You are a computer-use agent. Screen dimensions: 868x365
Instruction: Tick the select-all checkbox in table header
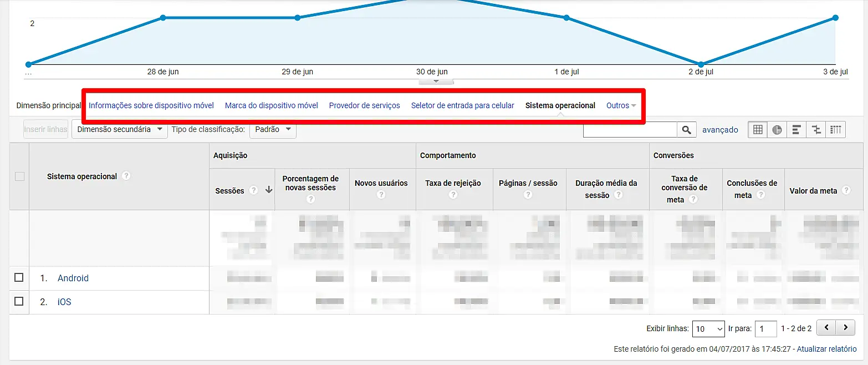pos(19,176)
